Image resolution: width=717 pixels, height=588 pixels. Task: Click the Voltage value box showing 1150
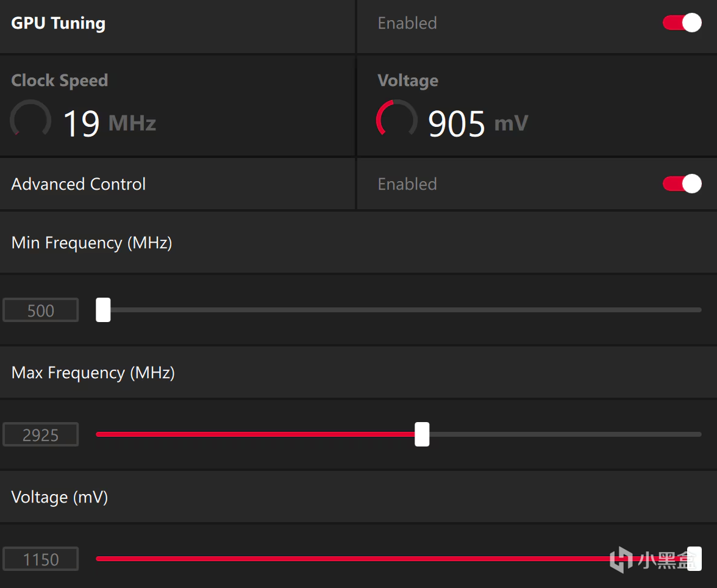tap(41, 559)
